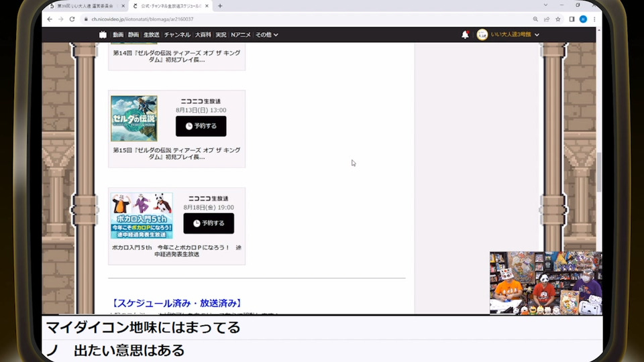The width and height of the screenshot is (644, 362).
Task: Reserve the 8月18日 19:00 ボカロ broadcast
Action: pos(209,223)
